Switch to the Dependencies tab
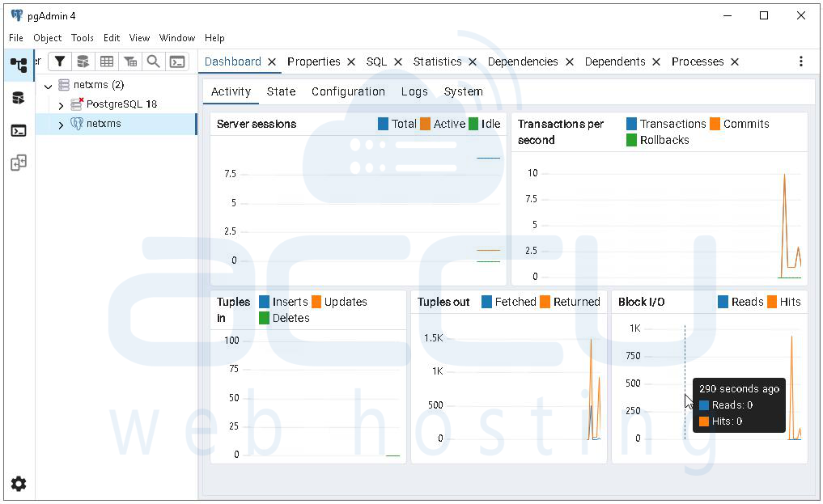Image resolution: width=823 pixels, height=504 pixels. tap(523, 61)
